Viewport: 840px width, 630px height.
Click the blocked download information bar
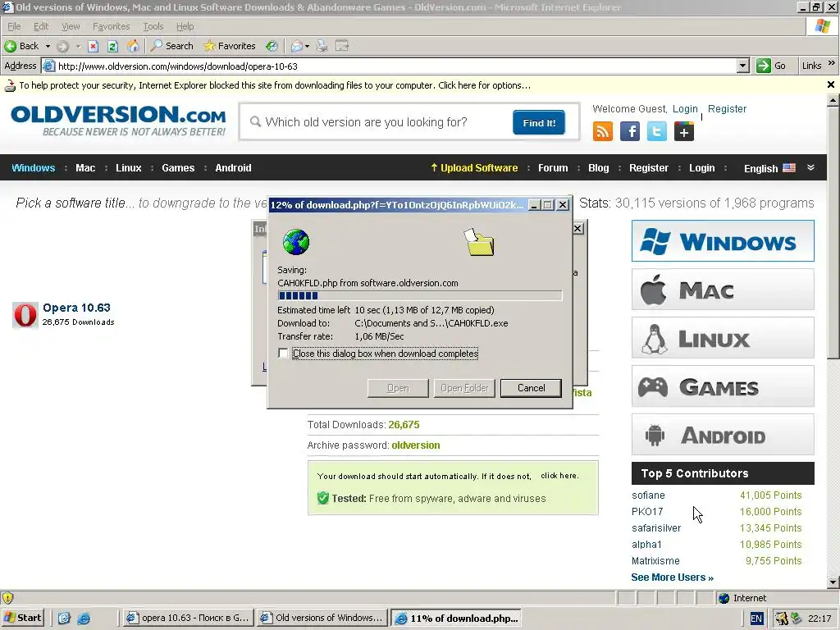pyautogui.click(x=413, y=85)
